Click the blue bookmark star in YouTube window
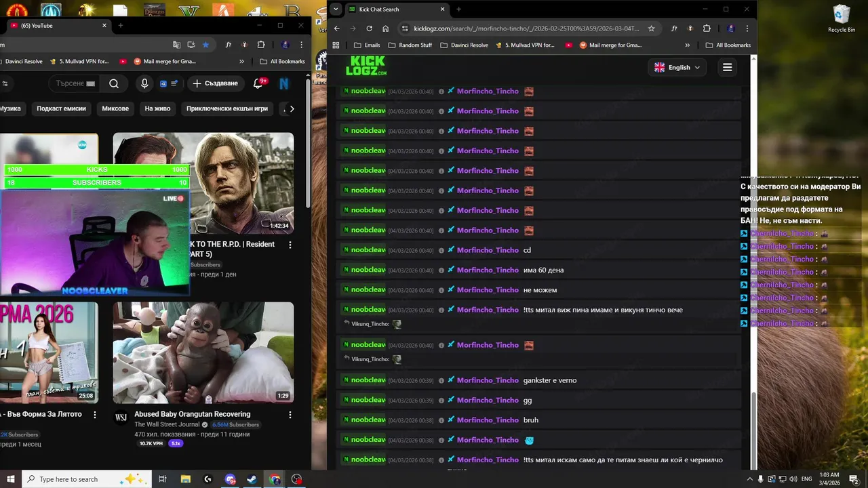This screenshot has width=868, height=488. pyautogui.click(x=205, y=45)
